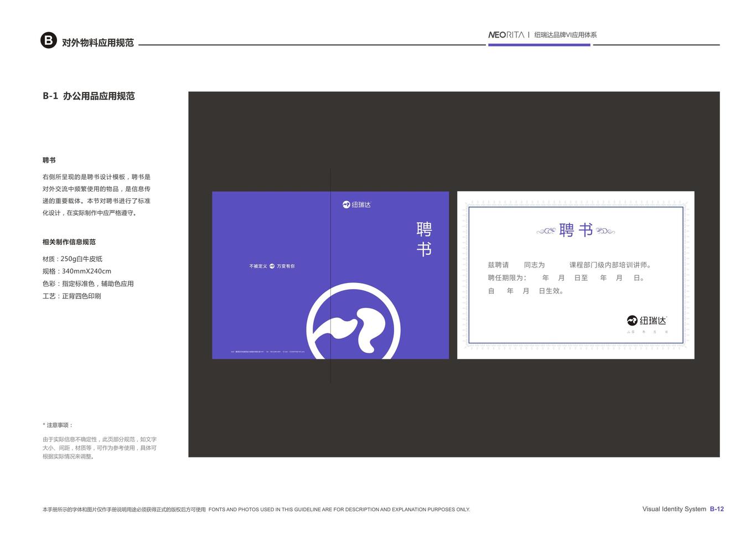
Task: Click certificate line 聘任期限为
Action: click(x=567, y=278)
